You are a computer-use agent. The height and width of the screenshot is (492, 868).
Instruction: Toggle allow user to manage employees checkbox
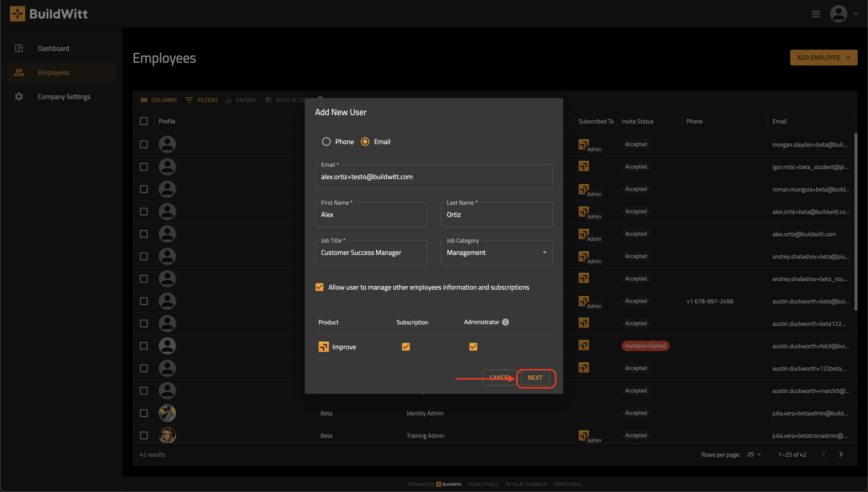point(319,287)
